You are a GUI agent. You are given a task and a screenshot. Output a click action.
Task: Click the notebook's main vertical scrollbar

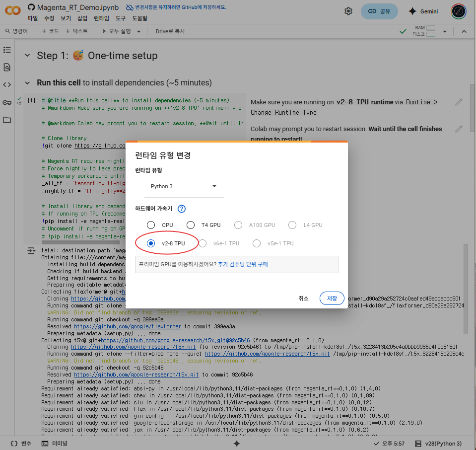point(473,108)
